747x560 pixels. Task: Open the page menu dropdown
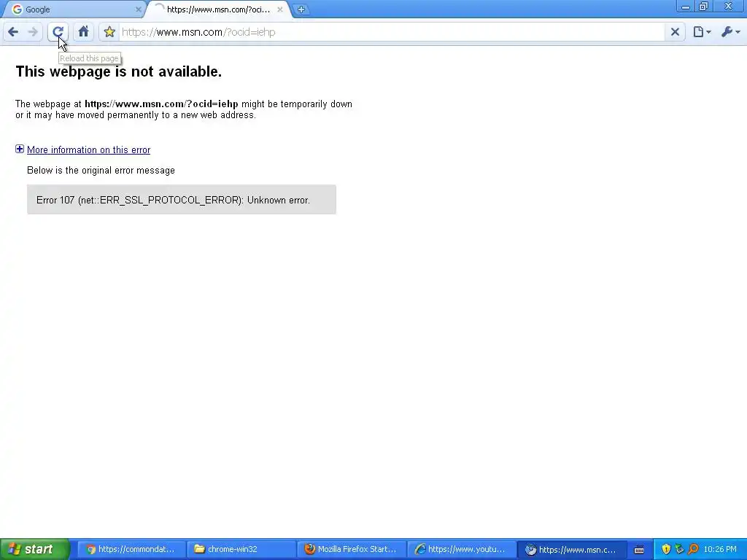coord(702,32)
